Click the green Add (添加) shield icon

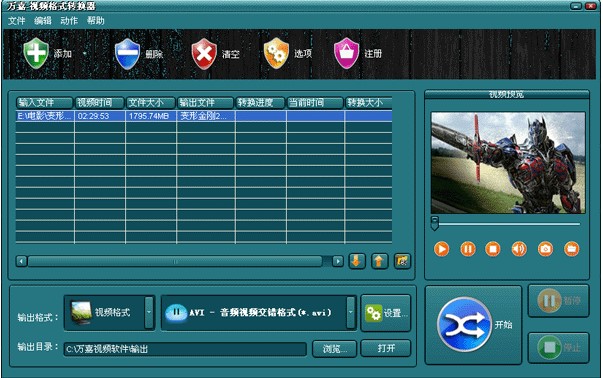click(x=36, y=53)
